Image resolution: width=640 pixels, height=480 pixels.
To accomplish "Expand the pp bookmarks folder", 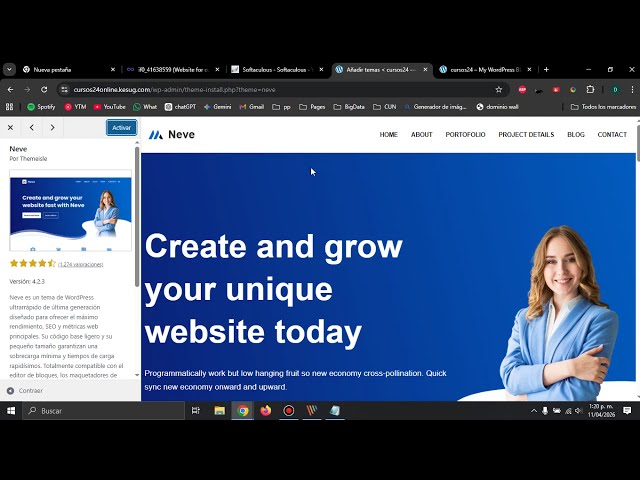I will [x=281, y=107].
